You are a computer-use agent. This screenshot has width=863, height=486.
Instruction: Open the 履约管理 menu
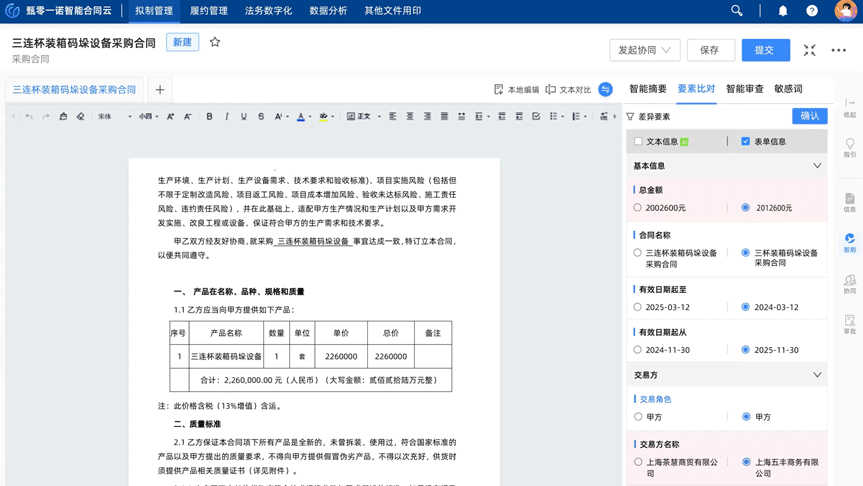pyautogui.click(x=209, y=10)
